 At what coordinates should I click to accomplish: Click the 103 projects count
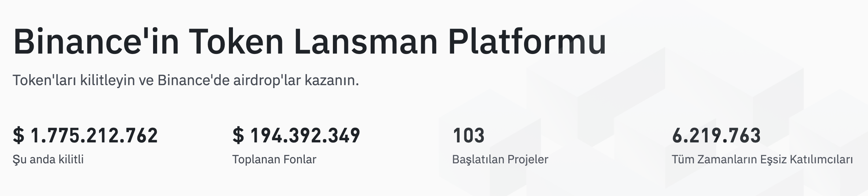[x=468, y=135]
